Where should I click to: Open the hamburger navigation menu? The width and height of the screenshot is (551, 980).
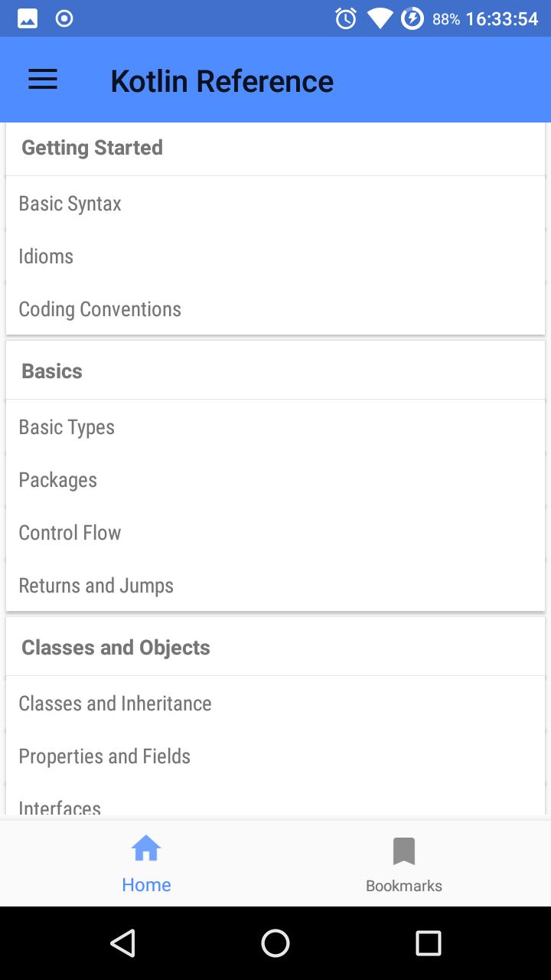click(x=43, y=80)
